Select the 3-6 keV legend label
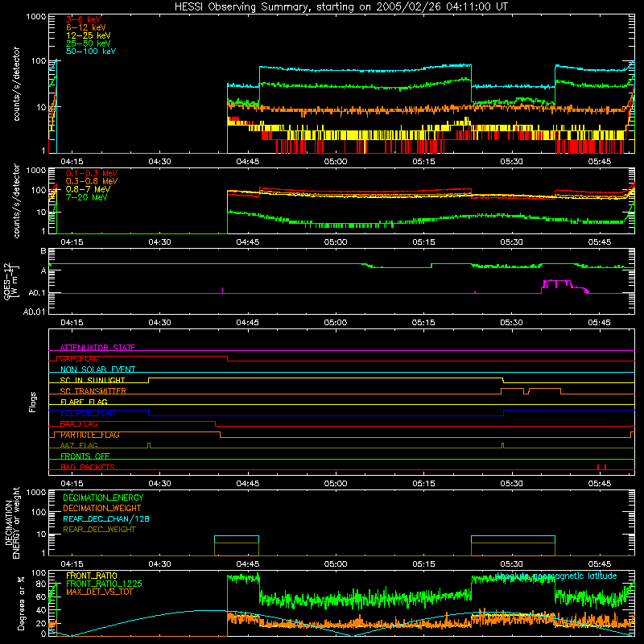The image size is (644, 644). 84,19
